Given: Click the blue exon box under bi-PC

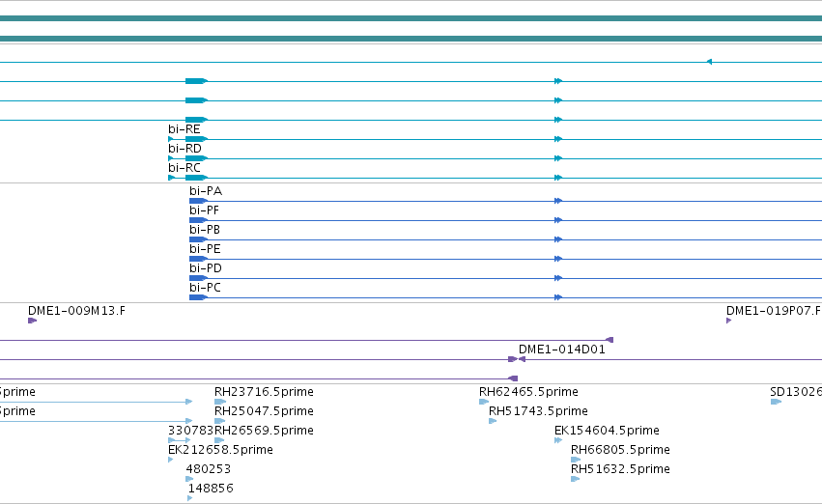Looking at the screenshot, I should [x=198, y=297].
